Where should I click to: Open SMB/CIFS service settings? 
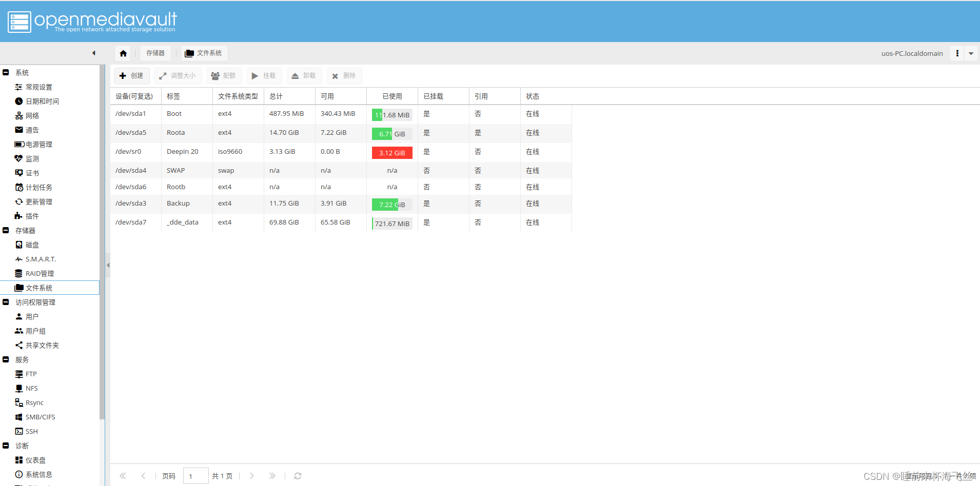[41, 417]
